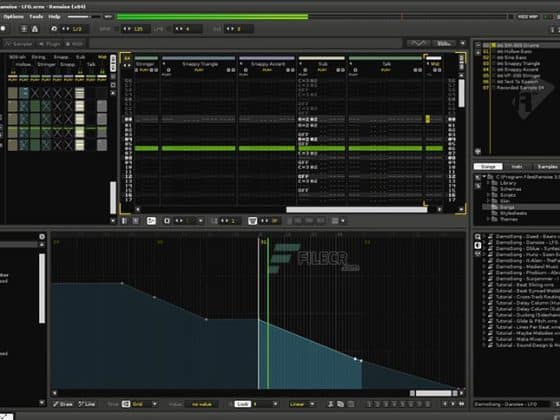The image size is (560, 420).
Task: Select the Snappy Triangle track header
Action: coord(199,64)
